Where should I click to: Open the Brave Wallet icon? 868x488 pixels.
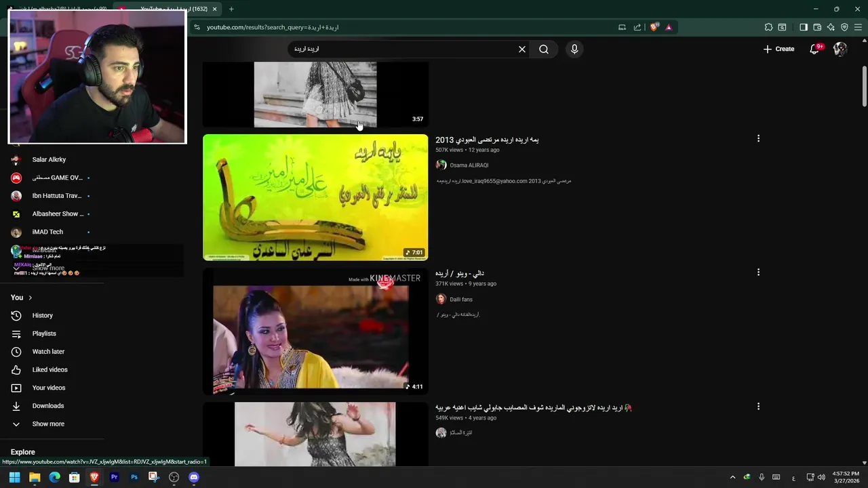point(817,27)
